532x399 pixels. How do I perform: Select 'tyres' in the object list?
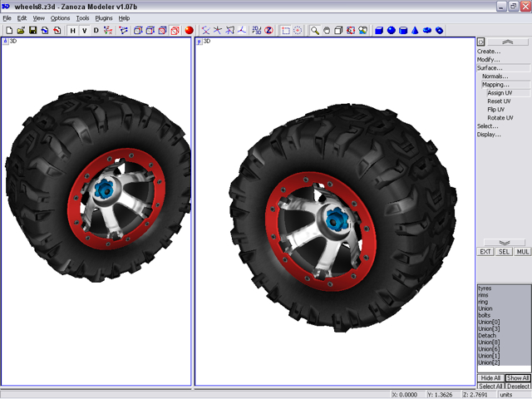pyautogui.click(x=485, y=288)
